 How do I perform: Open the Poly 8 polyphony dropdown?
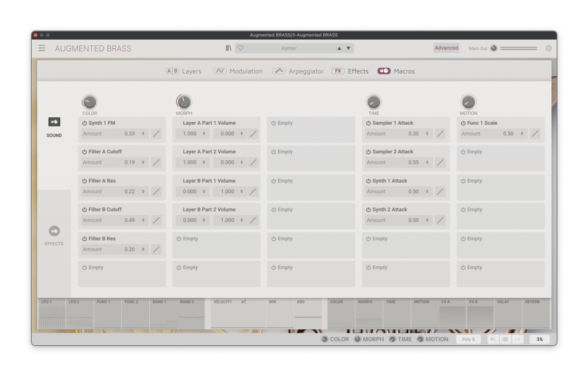click(468, 340)
